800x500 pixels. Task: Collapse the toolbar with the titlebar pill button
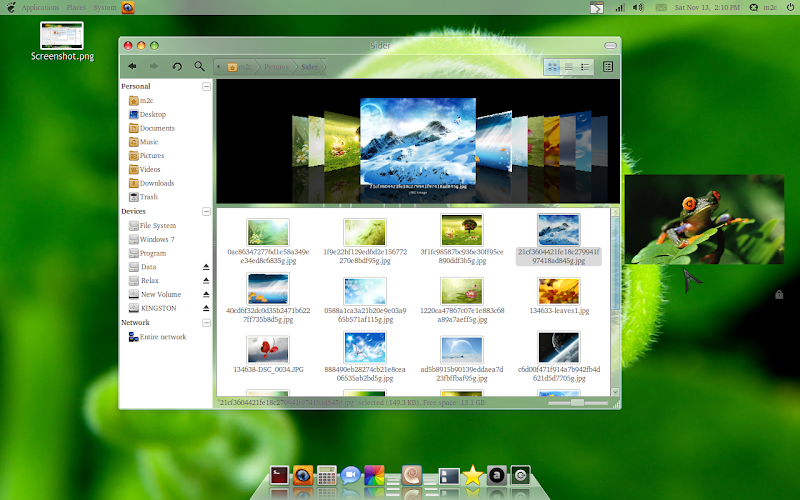610,45
